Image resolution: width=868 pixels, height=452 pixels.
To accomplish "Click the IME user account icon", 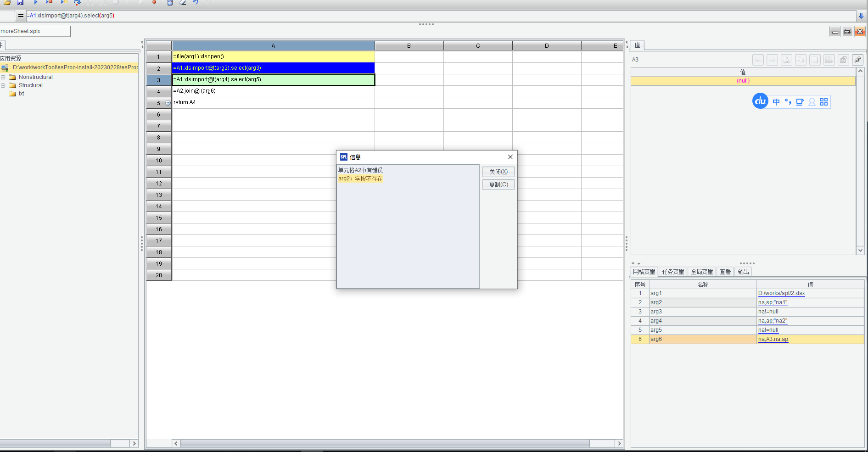I will (x=812, y=102).
